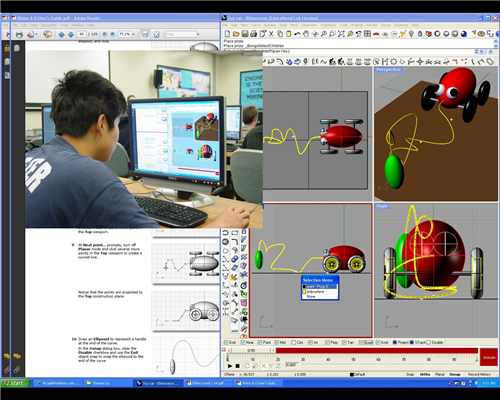Open the paperclip attachments icon in Reader
This screenshot has height=400, width=500.
[17, 369]
